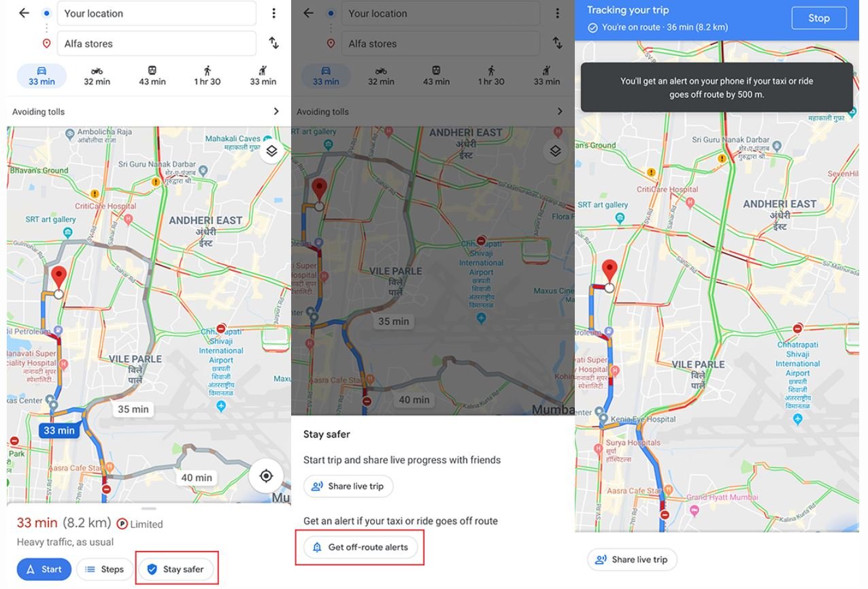The width and height of the screenshot is (868, 589).
Task: Select the driving mode tab showing 33 min
Action: click(x=41, y=75)
